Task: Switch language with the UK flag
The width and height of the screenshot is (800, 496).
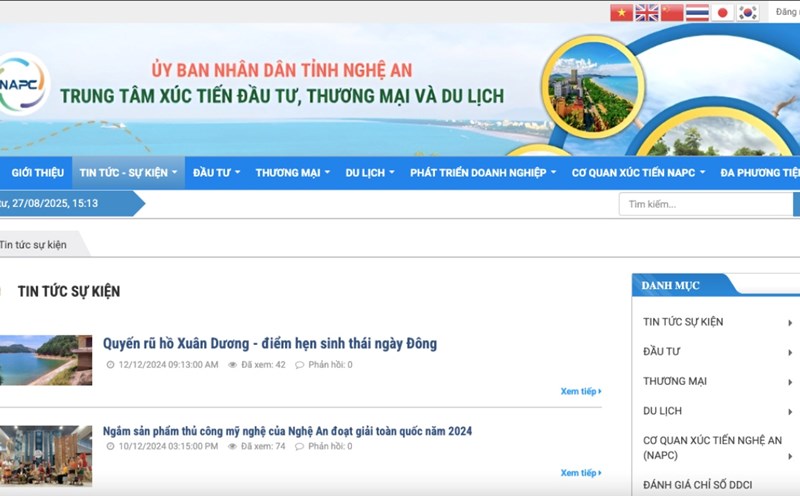Action: pyautogui.click(x=646, y=13)
